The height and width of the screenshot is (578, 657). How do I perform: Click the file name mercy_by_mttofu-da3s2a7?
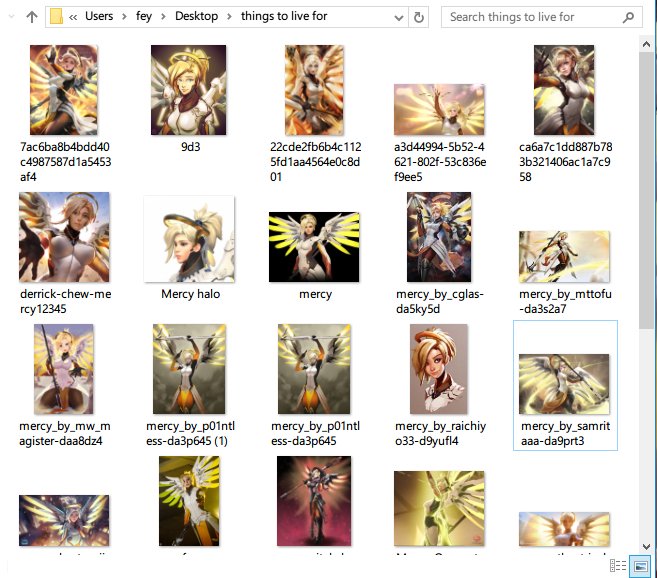[565, 301]
